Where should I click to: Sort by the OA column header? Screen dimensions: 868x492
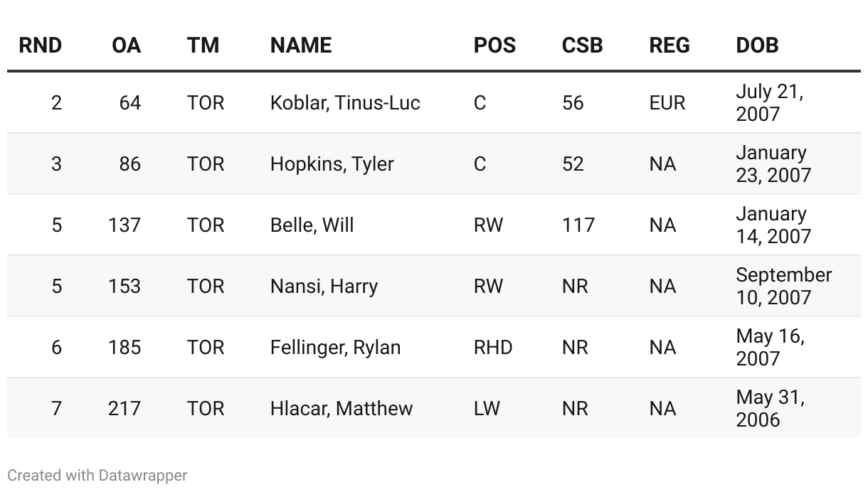coord(127,46)
